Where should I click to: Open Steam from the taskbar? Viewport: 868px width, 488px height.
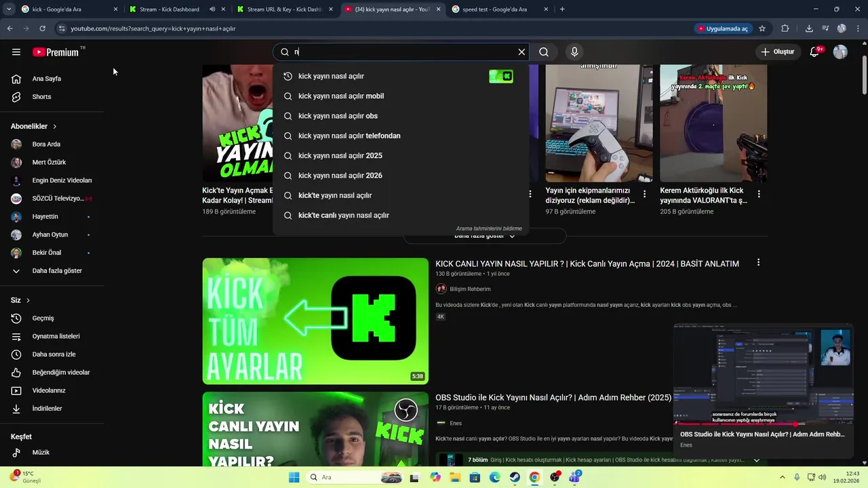pos(515,477)
